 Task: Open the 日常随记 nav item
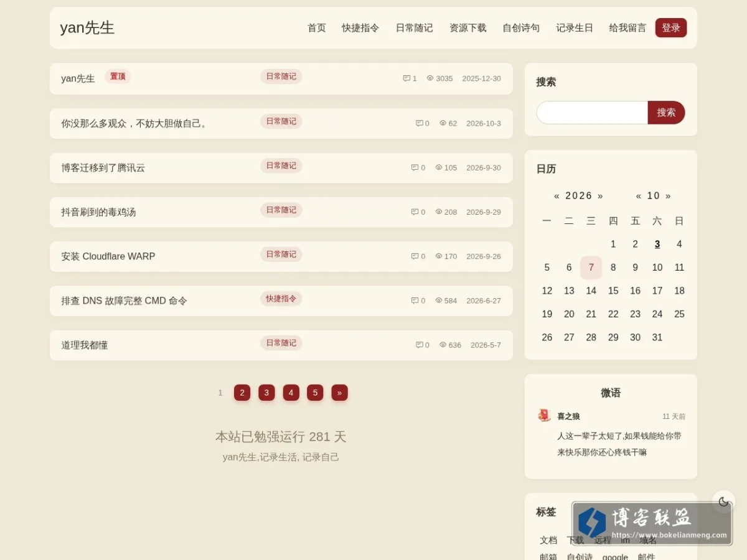coord(414,28)
